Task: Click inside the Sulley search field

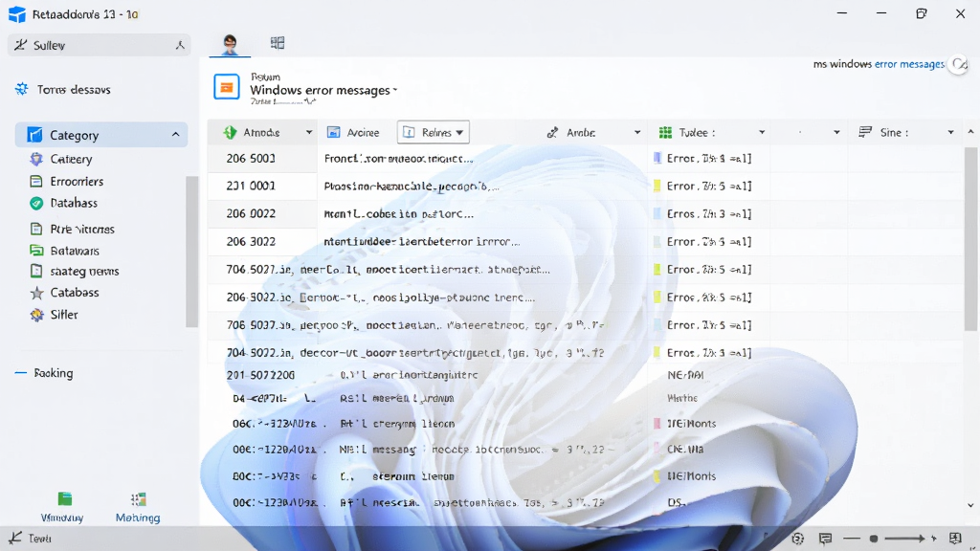Action: pos(99,45)
